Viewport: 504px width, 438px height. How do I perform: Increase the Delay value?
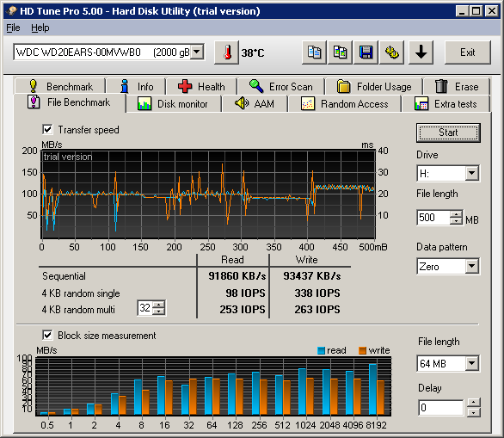click(x=474, y=403)
